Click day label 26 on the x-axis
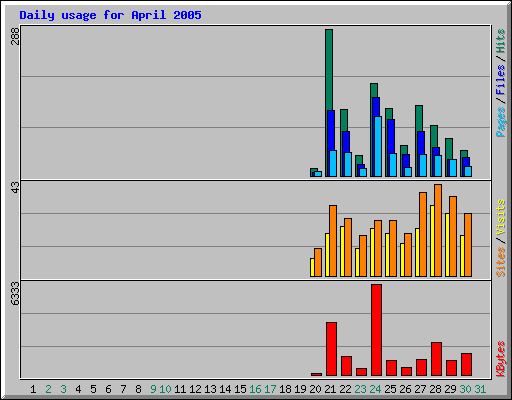 click(x=405, y=389)
